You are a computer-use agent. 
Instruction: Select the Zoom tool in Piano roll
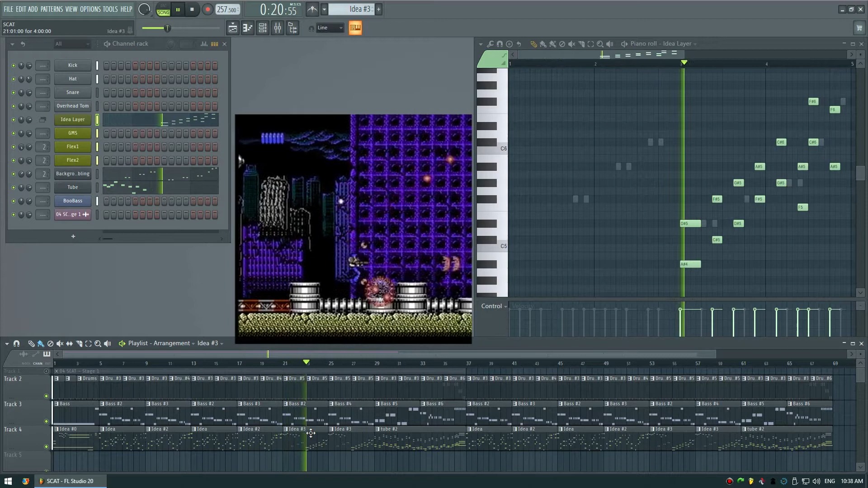[600, 44]
